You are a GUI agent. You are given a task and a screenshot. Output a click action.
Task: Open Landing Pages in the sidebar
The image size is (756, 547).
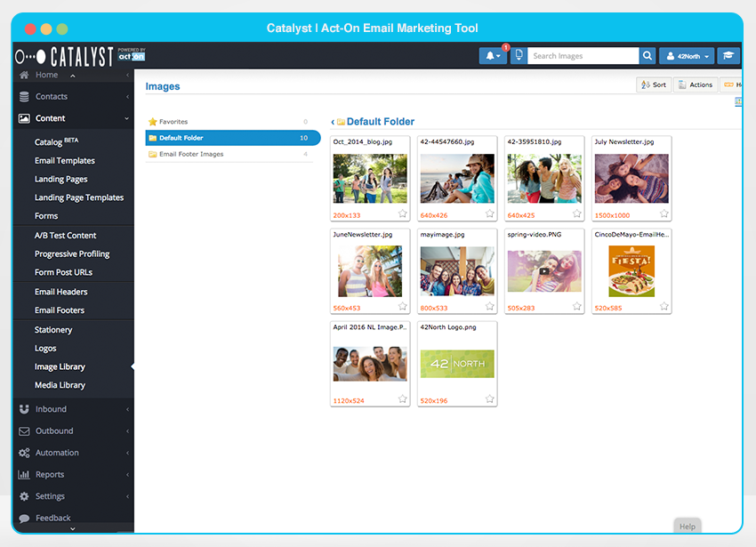coord(60,180)
